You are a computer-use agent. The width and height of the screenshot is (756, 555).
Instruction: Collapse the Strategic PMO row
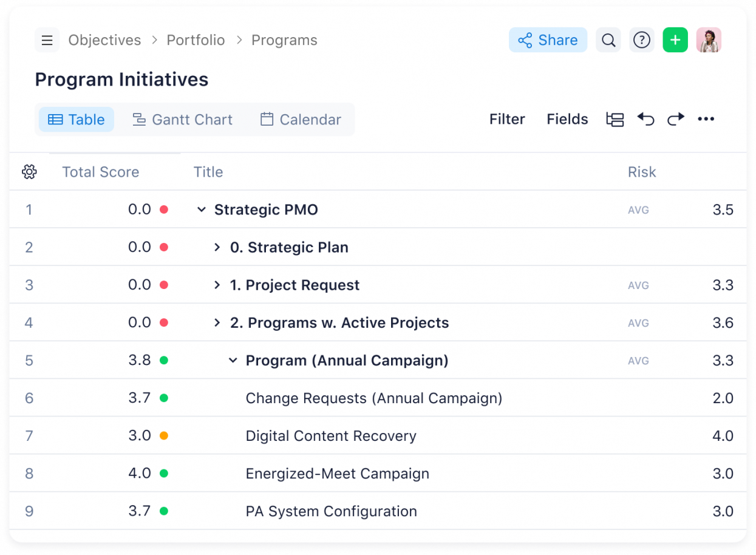click(x=202, y=209)
